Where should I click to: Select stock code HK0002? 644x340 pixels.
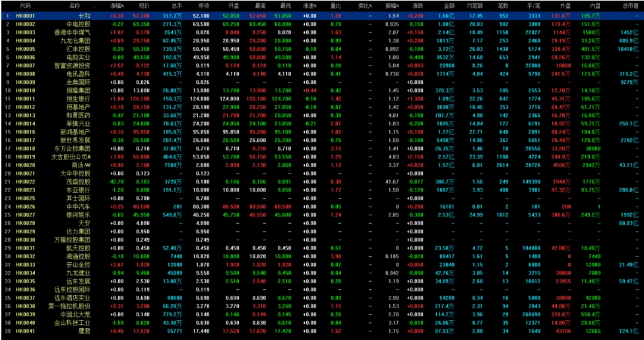(x=26, y=24)
